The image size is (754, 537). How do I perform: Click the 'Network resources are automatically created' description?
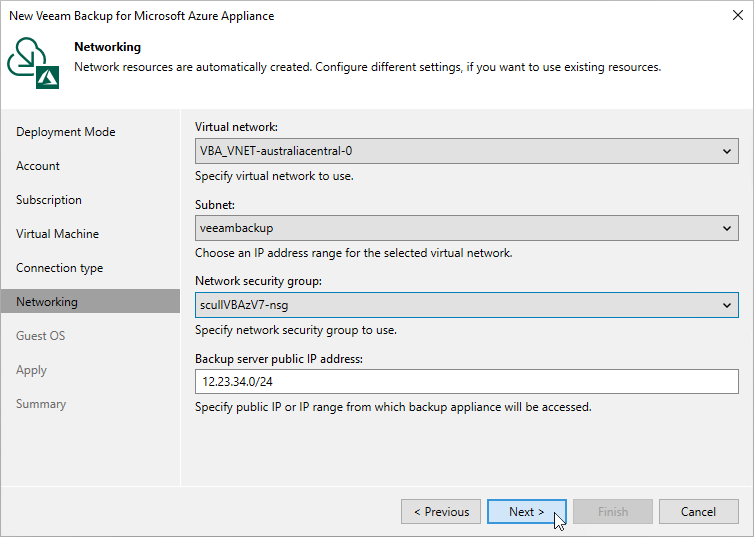(367, 67)
